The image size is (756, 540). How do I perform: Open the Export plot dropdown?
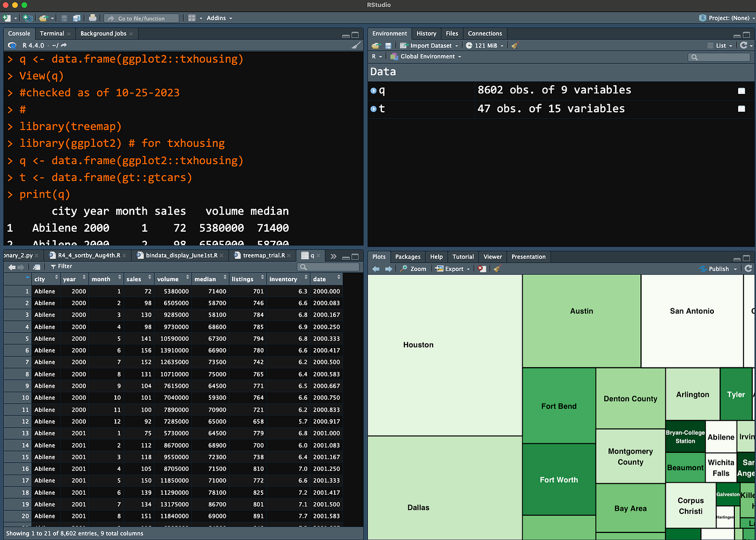tap(453, 269)
